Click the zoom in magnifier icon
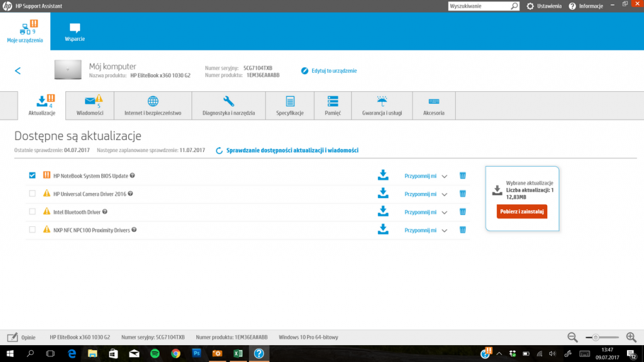 (x=631, y=337)
